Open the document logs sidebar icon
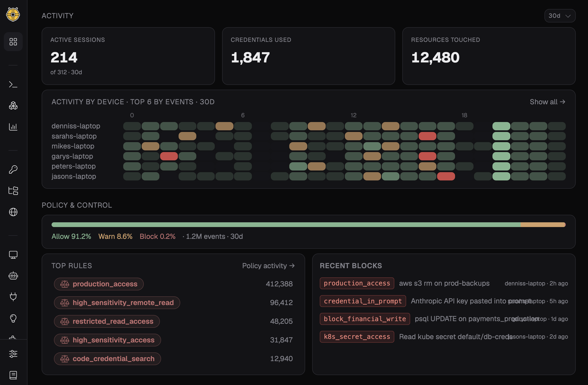Screen dimensions: 588x385 pos(13,375)
